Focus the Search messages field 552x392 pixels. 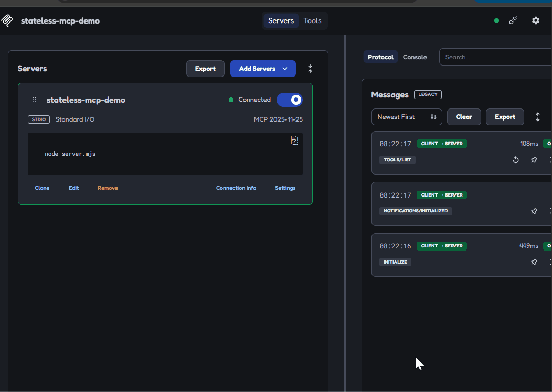coord(496,57)
